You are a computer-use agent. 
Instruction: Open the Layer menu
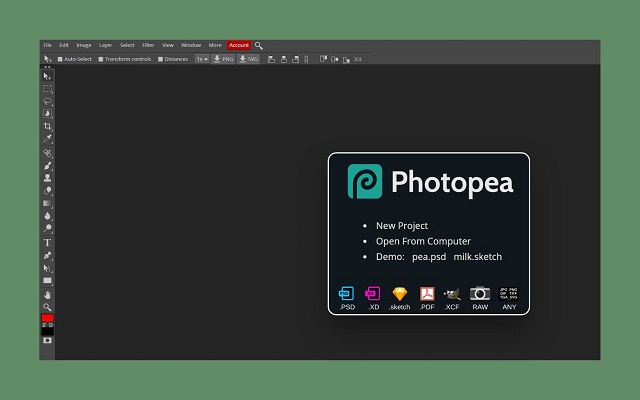pos(105,45)
